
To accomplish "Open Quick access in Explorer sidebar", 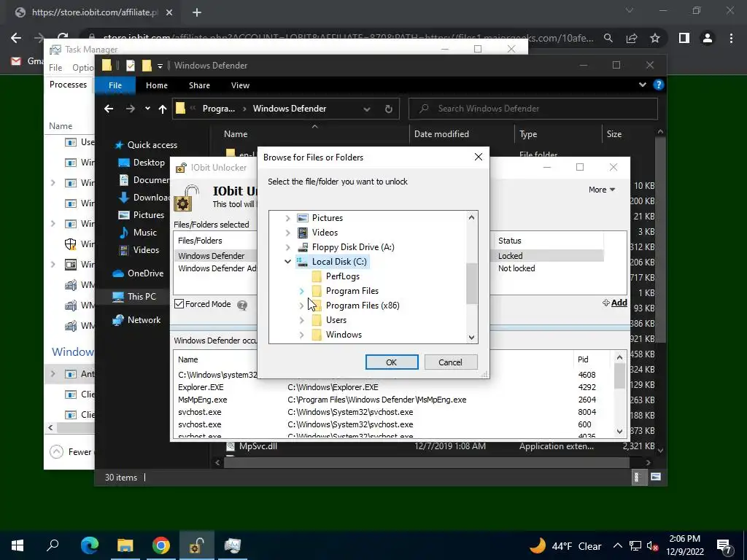I will tap(146, 145).
